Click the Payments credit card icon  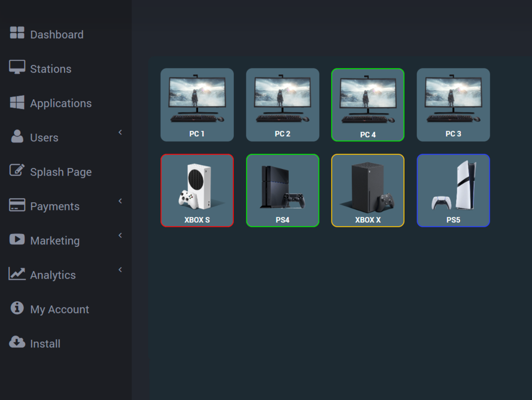click(x=17, y=205)
